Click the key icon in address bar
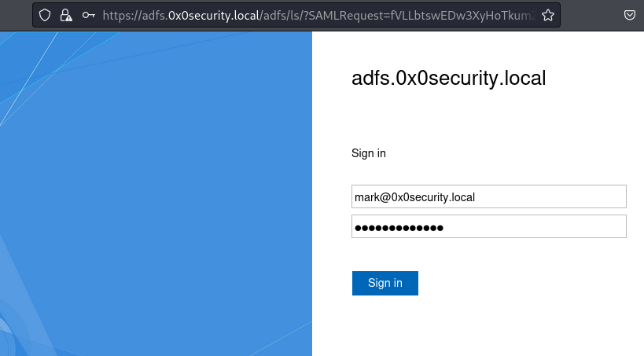Viewport: 644px width, 356px height. [89, 15]
